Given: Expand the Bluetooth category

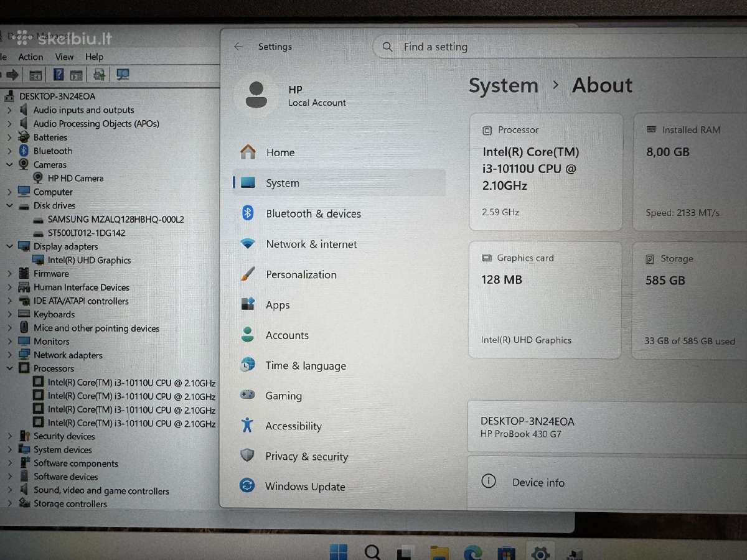Looking at the screenshot, I should 10,151.
